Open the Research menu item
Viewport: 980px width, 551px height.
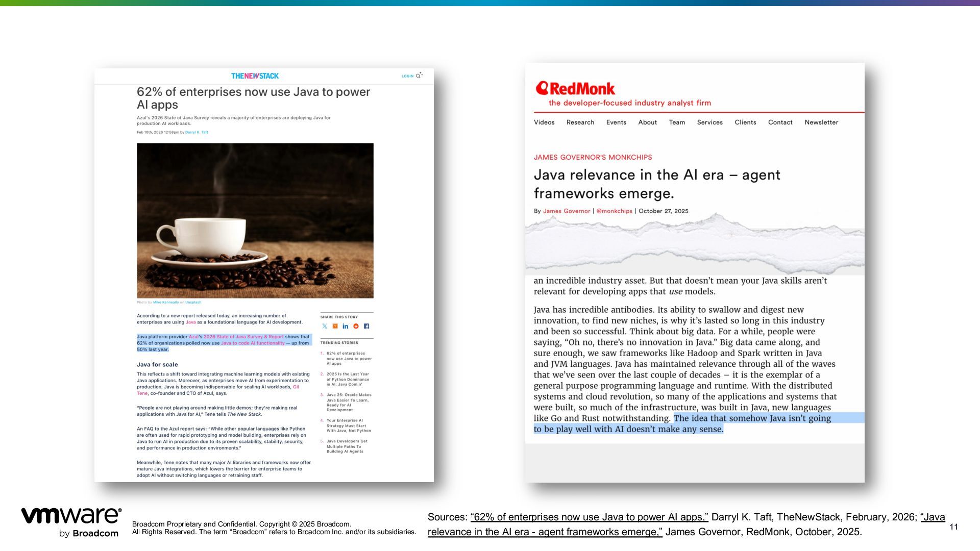coord(580,122)
